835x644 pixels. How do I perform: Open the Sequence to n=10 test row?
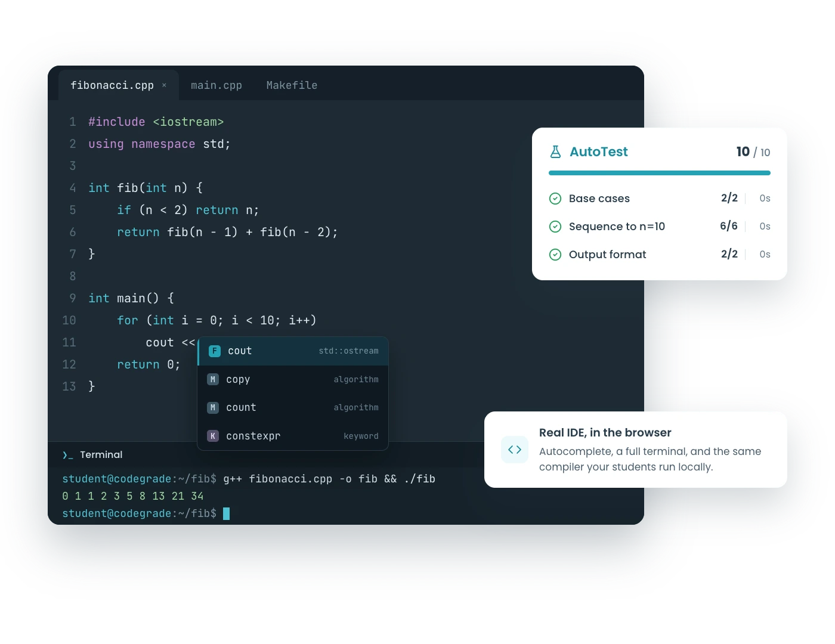coord(660,227)
